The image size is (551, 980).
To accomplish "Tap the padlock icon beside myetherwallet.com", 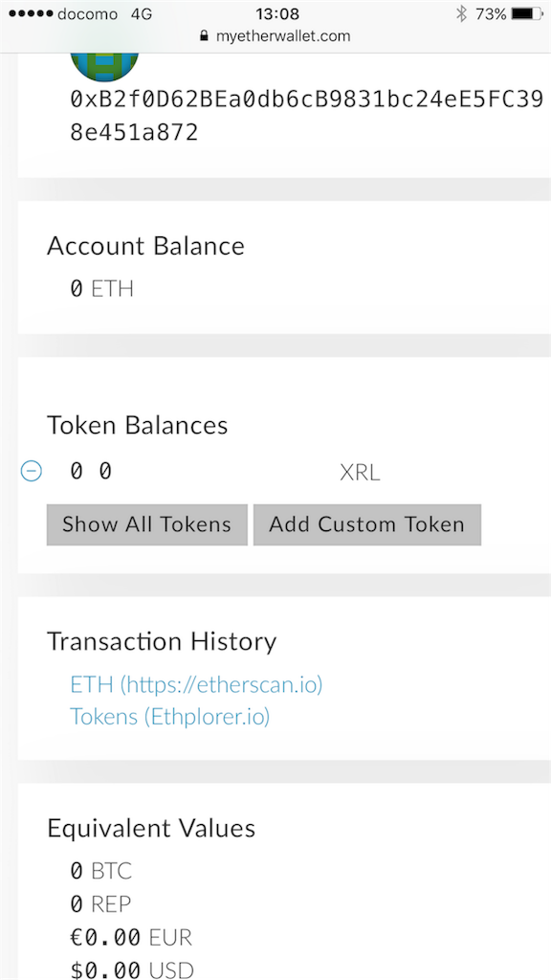I will click(203, 35).
